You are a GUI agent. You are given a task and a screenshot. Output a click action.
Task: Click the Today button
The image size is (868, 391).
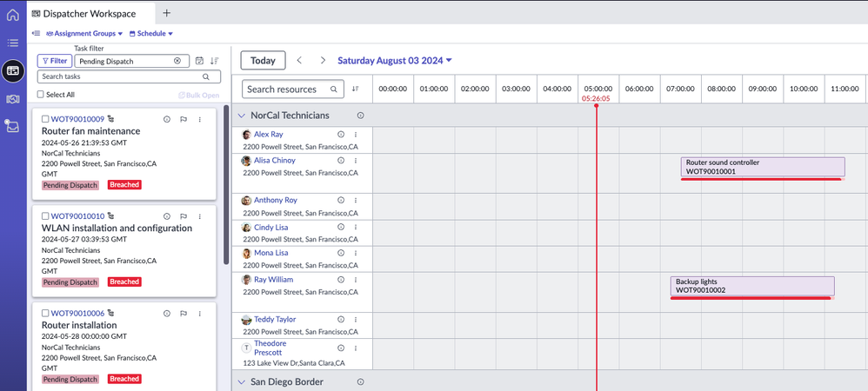click(263, 60)
